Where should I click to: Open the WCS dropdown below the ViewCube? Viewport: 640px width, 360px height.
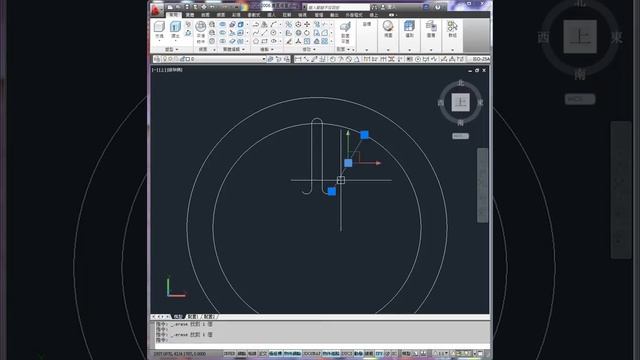click(460, 136)
